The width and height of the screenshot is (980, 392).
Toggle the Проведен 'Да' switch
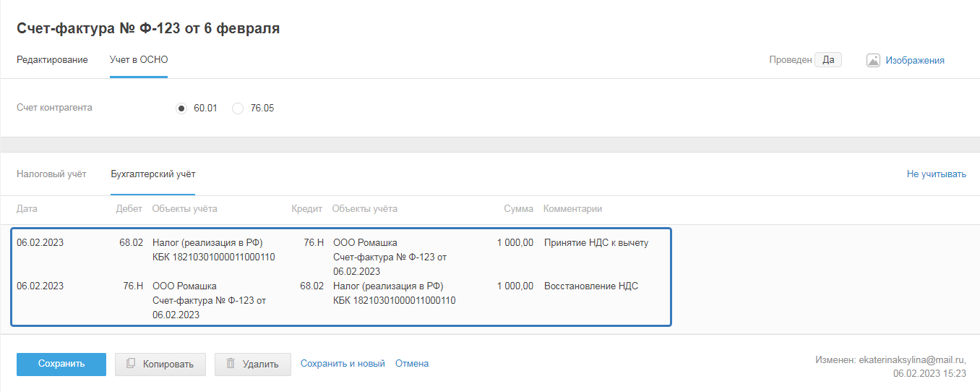(828, 60)
